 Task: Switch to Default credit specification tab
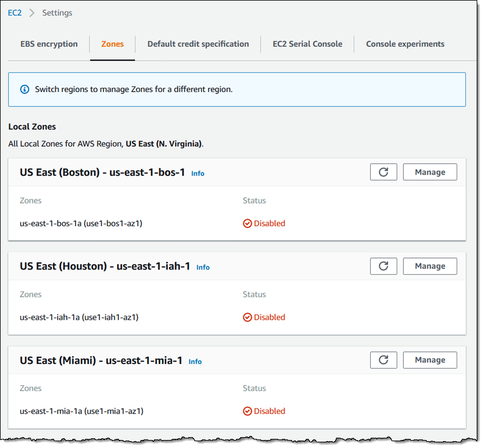198,44
